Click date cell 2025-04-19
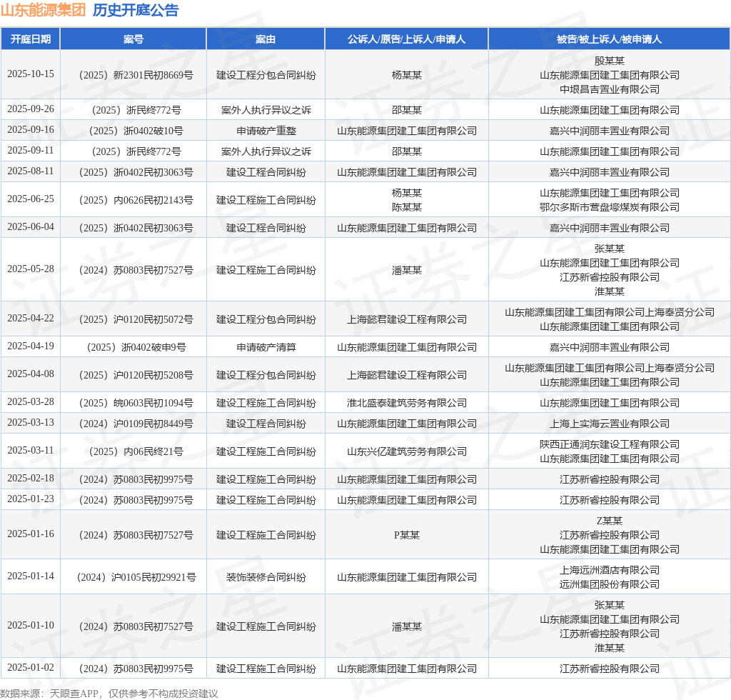Image resolution: width=731 pixels, height=700 pixels. coord(31,346)
